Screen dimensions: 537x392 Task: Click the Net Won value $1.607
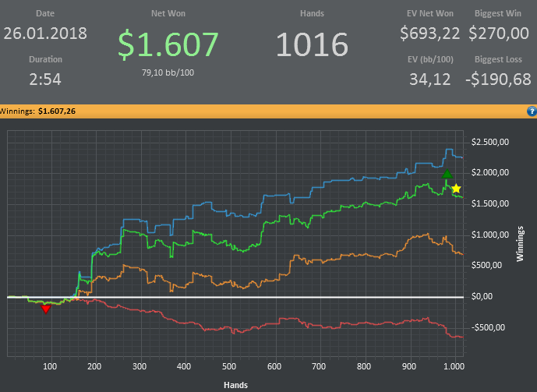(168, 44)
